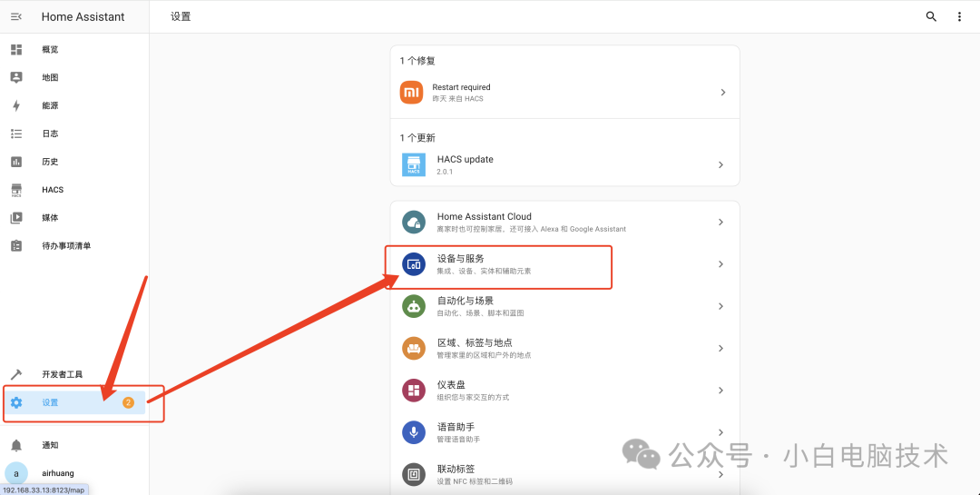980x495 pixels.
Task: Open the 地图 map icon
Action: [16, 77]
